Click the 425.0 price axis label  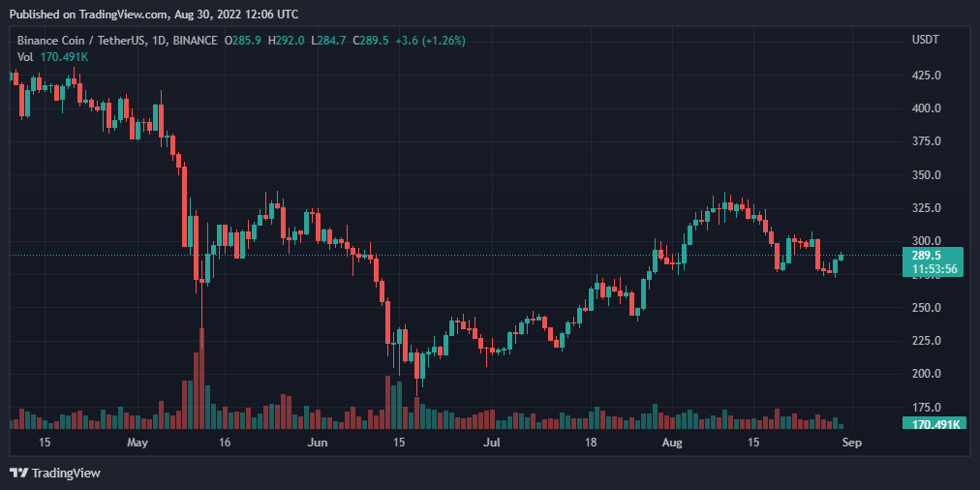926,75
